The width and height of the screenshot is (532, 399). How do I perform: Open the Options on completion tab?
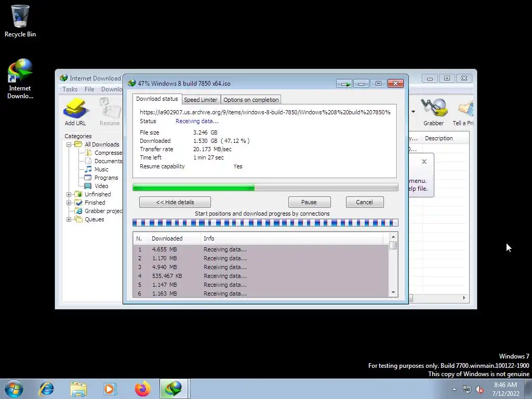click(251, 100)
